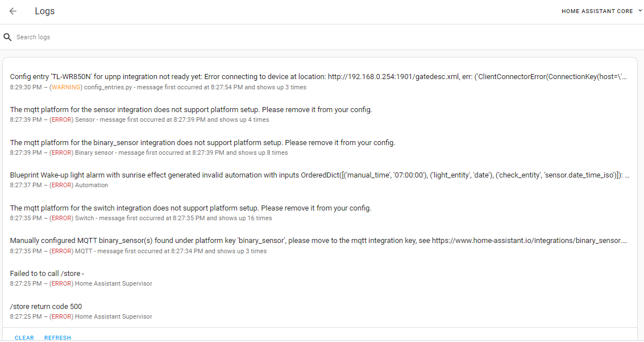
Task: Click the magnifier search icon
Action: point(8,37)
